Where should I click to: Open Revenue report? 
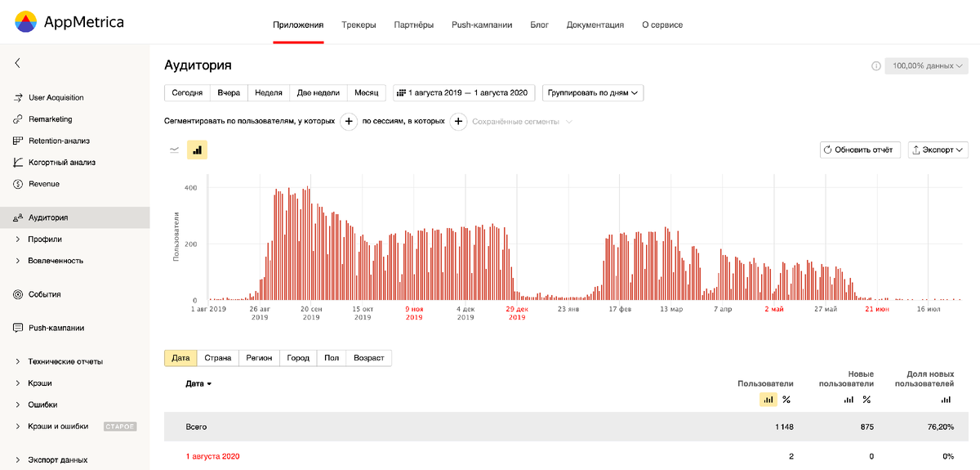pos(44,184)
